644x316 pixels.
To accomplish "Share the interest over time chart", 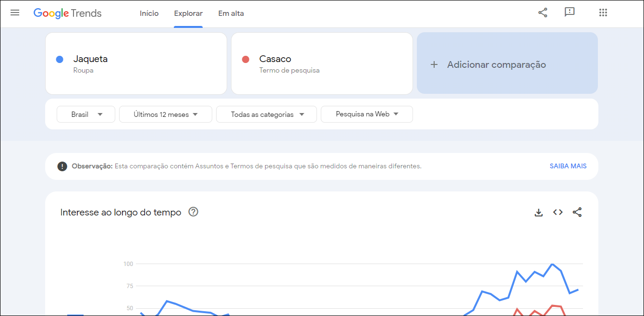I will 577,212.
